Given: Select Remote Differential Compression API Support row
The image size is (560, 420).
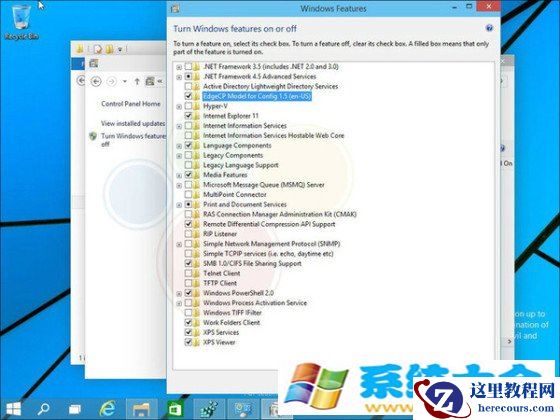Looking at the screenshot, I should click(269, 224).
